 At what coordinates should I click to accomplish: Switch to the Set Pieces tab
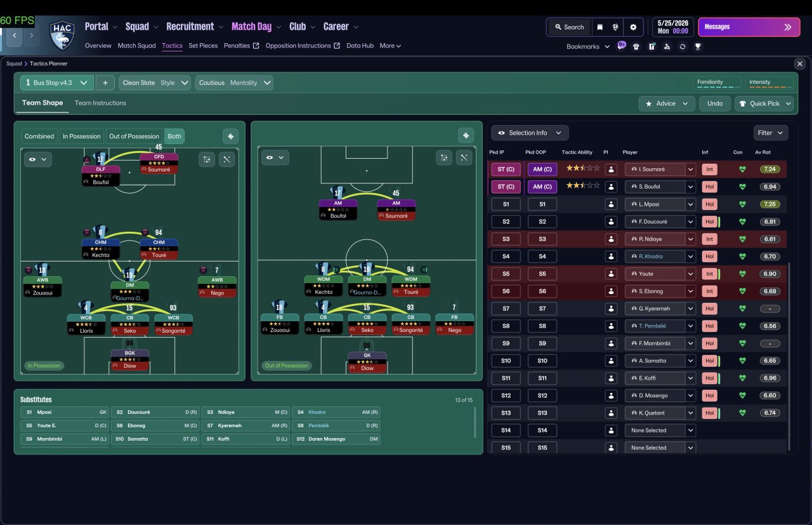[x=203, y=46]
